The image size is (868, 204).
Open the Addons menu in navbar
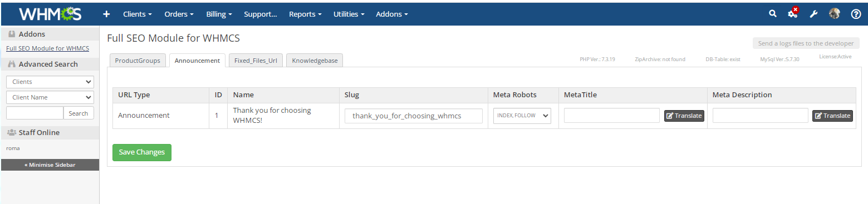392,14
